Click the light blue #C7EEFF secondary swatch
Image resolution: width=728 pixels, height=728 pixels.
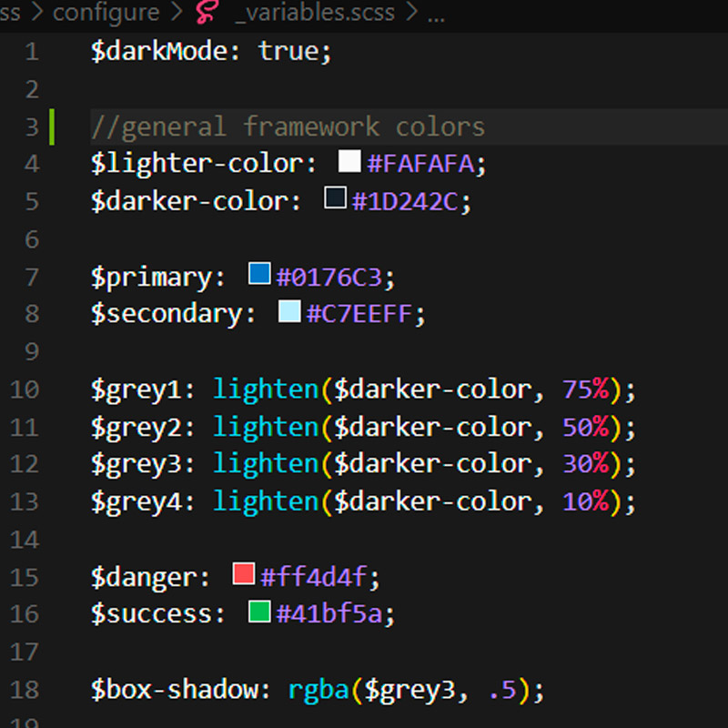tap(289, 312)
